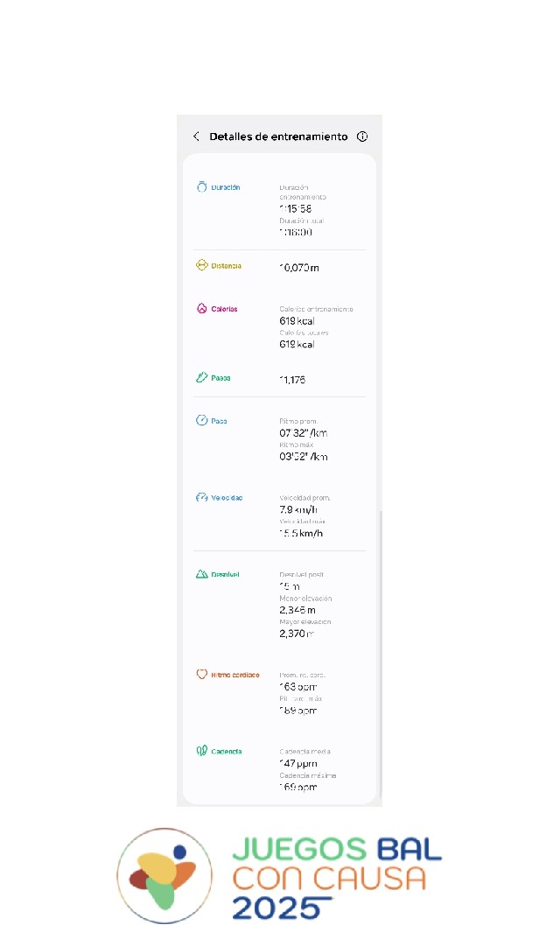Tap the Desnivel mountain icon
560x946 pixels.
[201, 574]
